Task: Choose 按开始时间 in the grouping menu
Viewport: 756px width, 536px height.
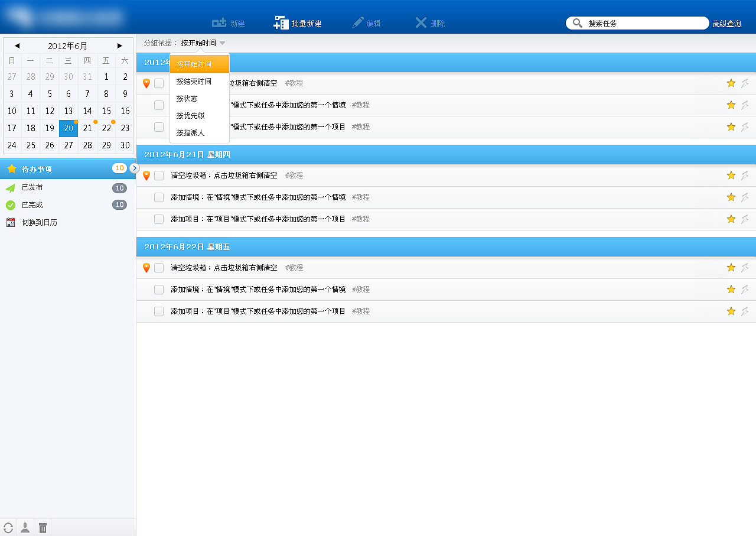Action: click(200, 64)
